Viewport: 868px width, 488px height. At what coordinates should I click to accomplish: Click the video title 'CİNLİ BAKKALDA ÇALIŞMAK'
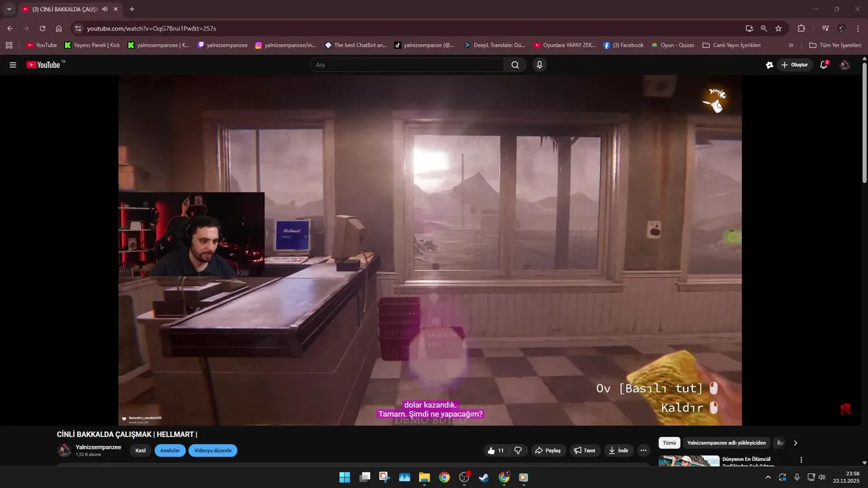click(x=127, y=434)
